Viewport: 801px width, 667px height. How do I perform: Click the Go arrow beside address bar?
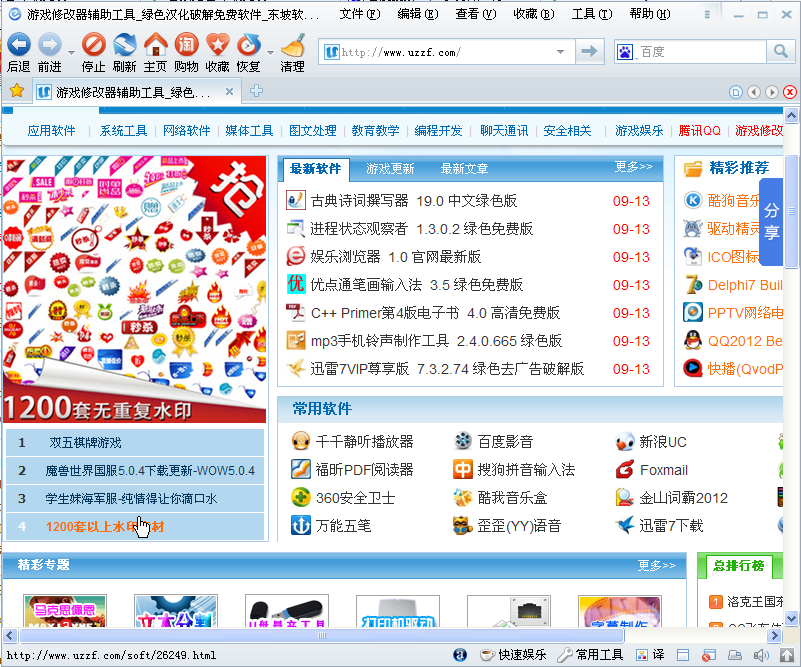590,51
